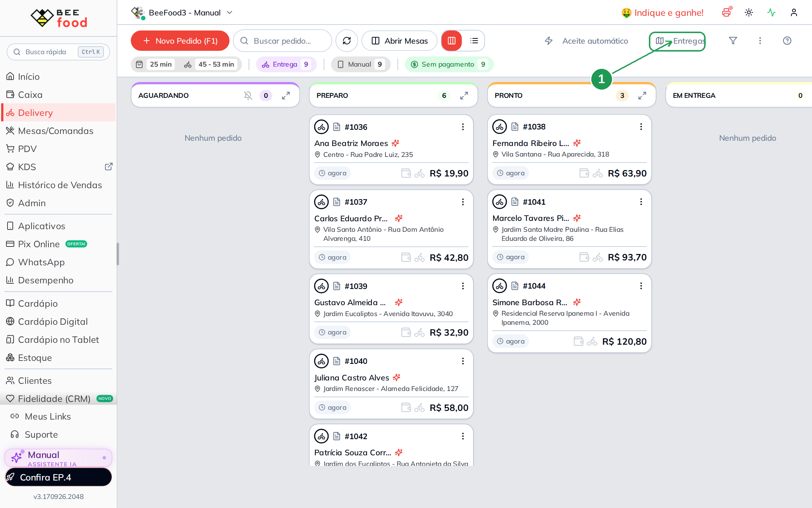The width and height of the screenshot is (812, 508).
Task: Open KDS external link icon
Action: pyautogui.click(x=109, y=167)
